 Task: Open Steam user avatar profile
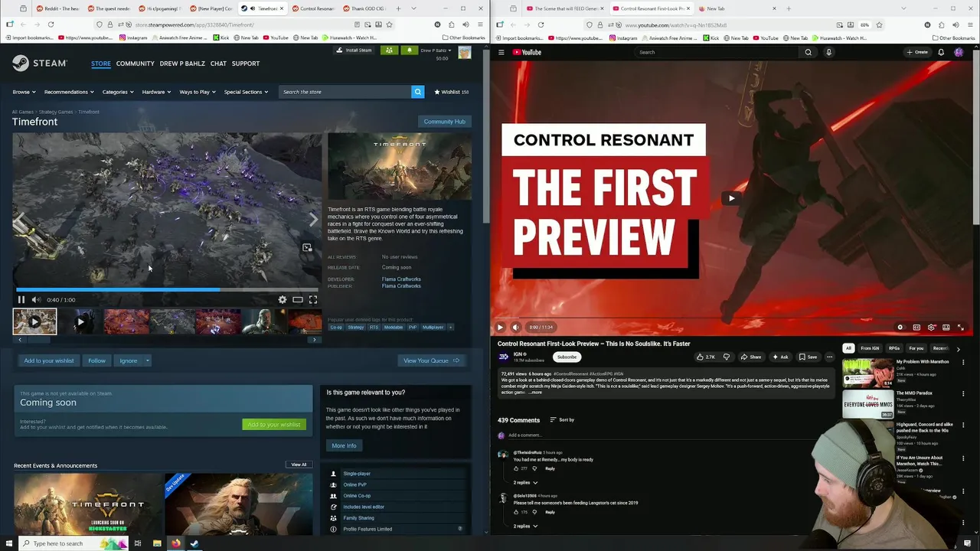click(465, 53)
